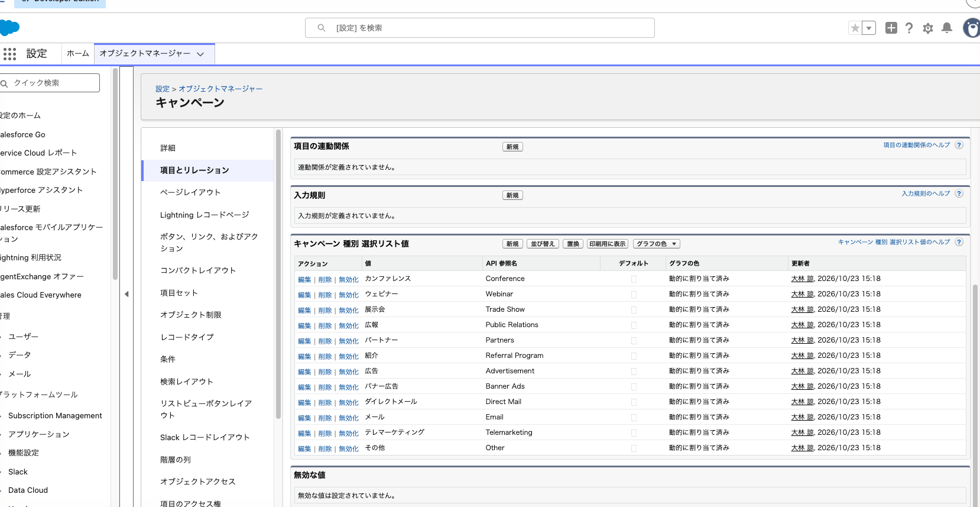Click 新規 in the 項目の連動関係 section
Screen dimensions: 980x507
(512, 147)
